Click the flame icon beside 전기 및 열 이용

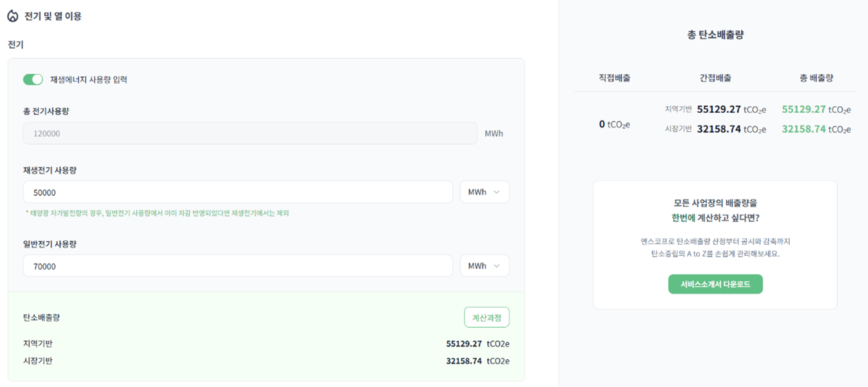point(13,16)
